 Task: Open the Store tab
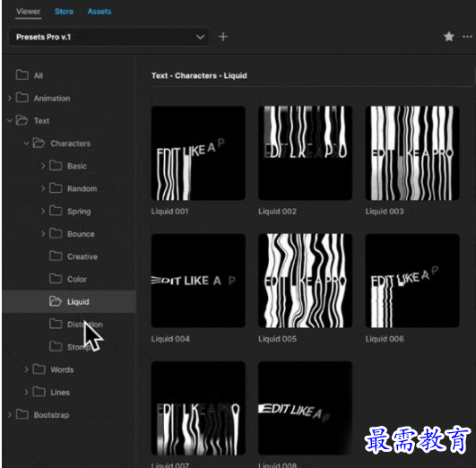click(64, 12)
